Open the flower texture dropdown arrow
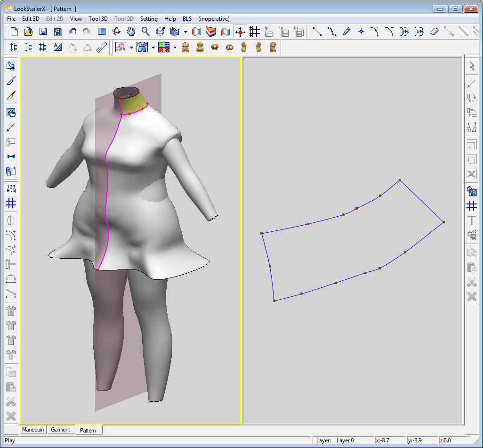The image size is (483, 448). [x=131, y=48]
